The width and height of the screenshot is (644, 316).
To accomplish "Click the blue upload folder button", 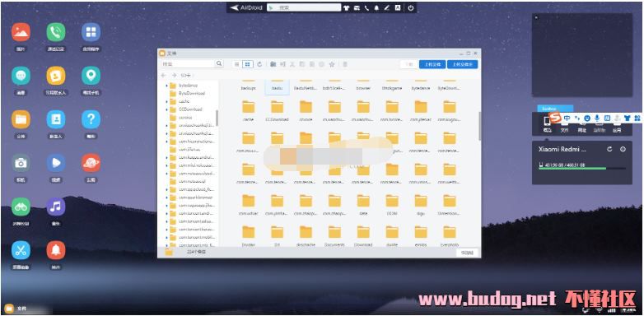I will [463, 64].
